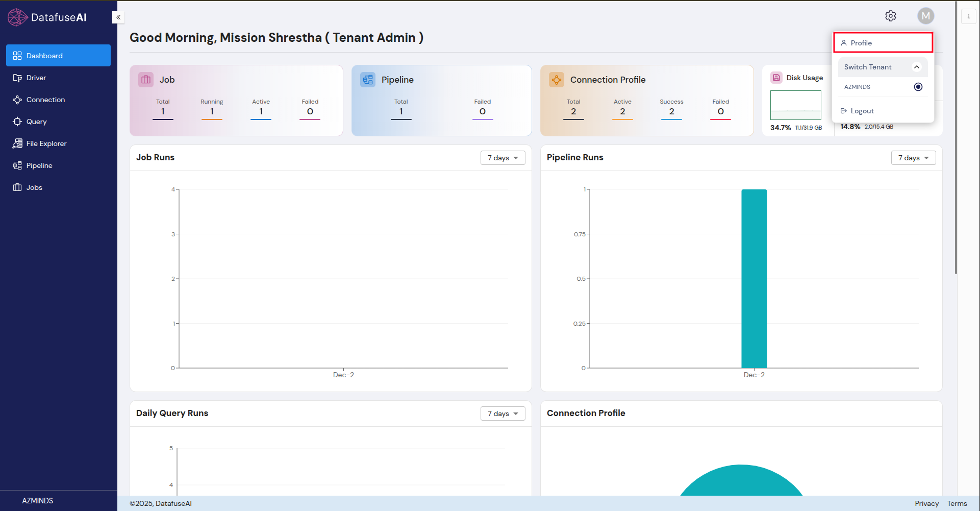Click the page vertical scrollbar
This screenshot has width=980, height=511.
[956, 138]
